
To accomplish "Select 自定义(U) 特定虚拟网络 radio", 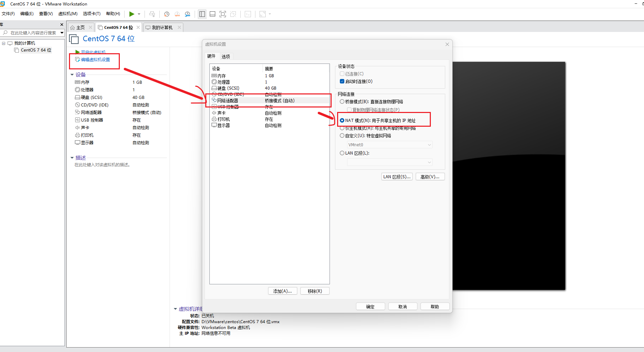I will click(x=342, y=136).
